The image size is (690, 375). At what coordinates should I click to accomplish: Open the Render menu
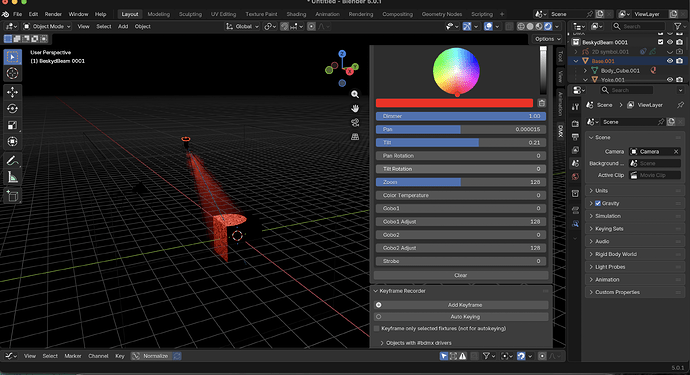(53, 14)
